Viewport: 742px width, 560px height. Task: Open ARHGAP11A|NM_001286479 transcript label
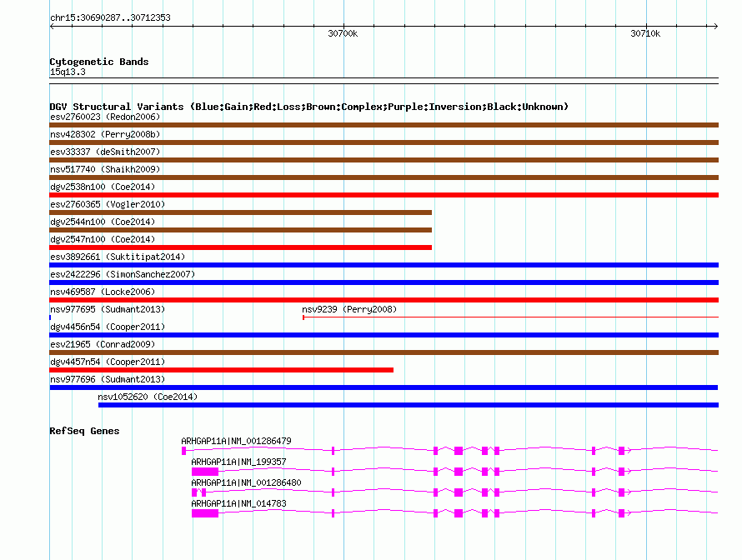pos(236,441)
